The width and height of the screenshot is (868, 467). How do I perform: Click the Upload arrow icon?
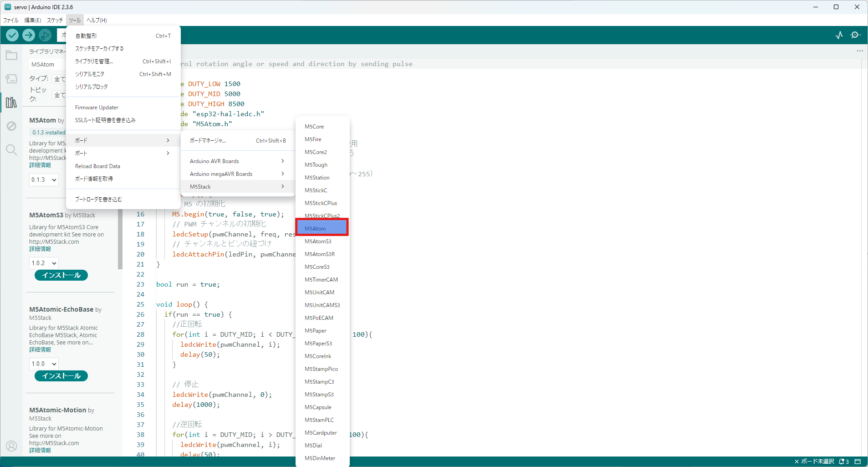point(28,35)
